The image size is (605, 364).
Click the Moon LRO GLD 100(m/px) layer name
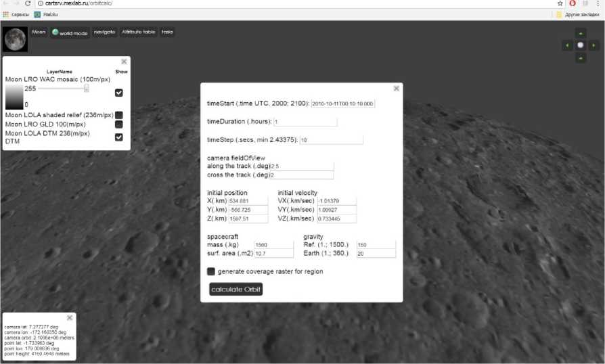(x=45, y=124)
